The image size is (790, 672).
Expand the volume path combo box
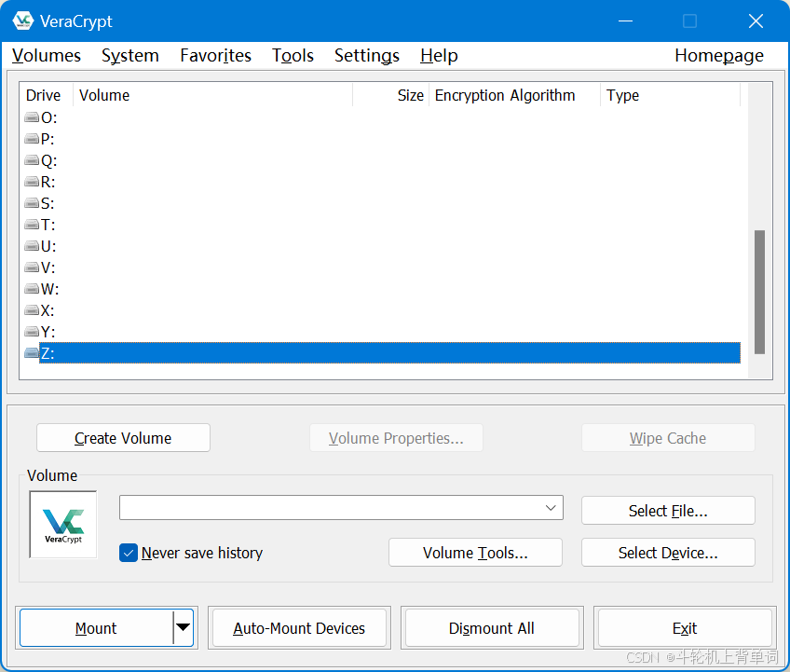click(551, 508)
